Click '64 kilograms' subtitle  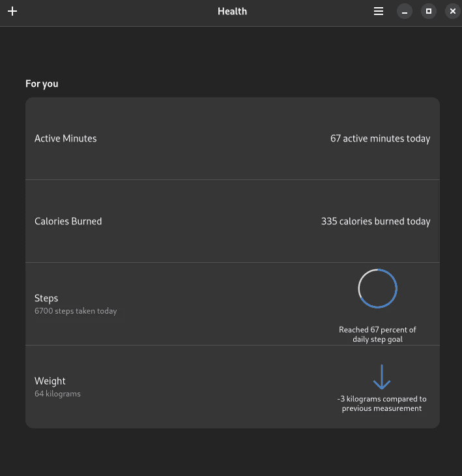[57, 394]
